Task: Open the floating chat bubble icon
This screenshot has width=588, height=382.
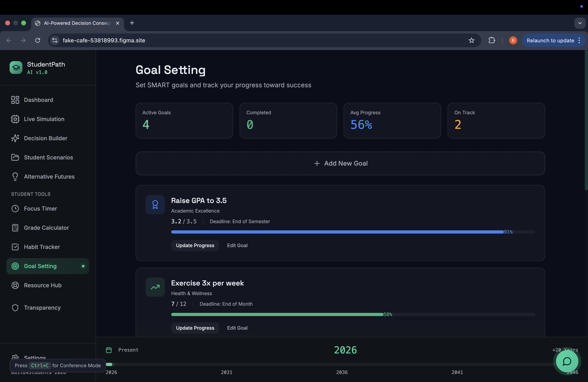Action: point(567,361)
